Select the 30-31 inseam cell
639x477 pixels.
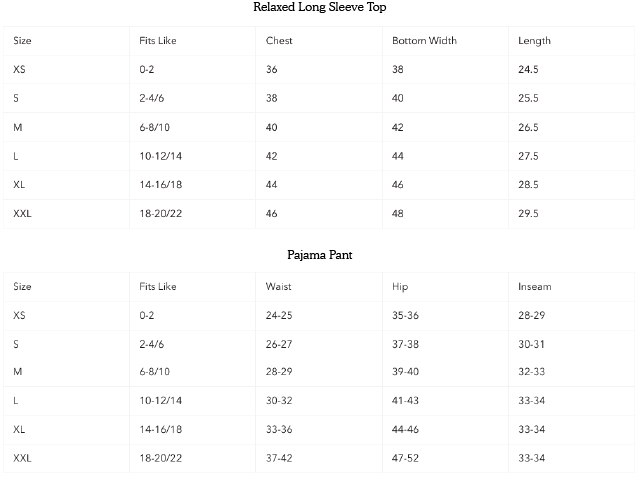[x=531, y=344]
